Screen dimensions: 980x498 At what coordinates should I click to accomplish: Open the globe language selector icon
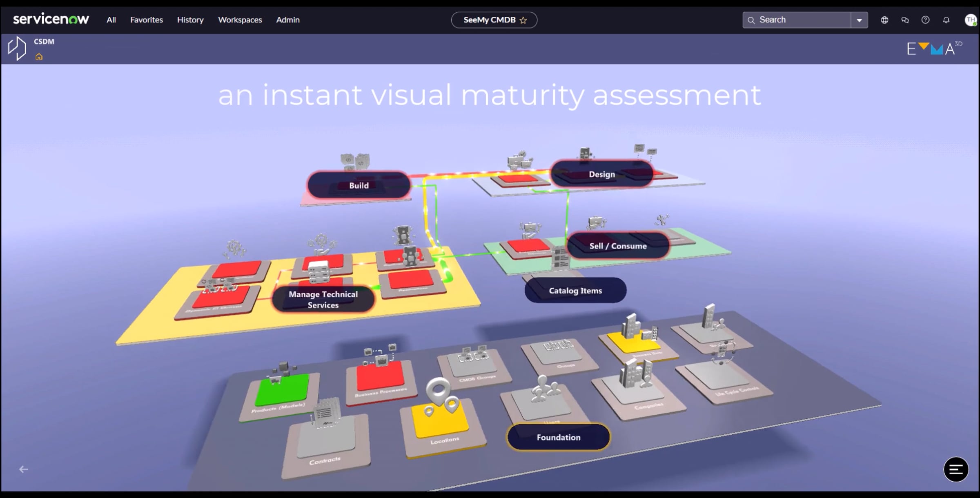pyautogui.click(x=884, y=20)
